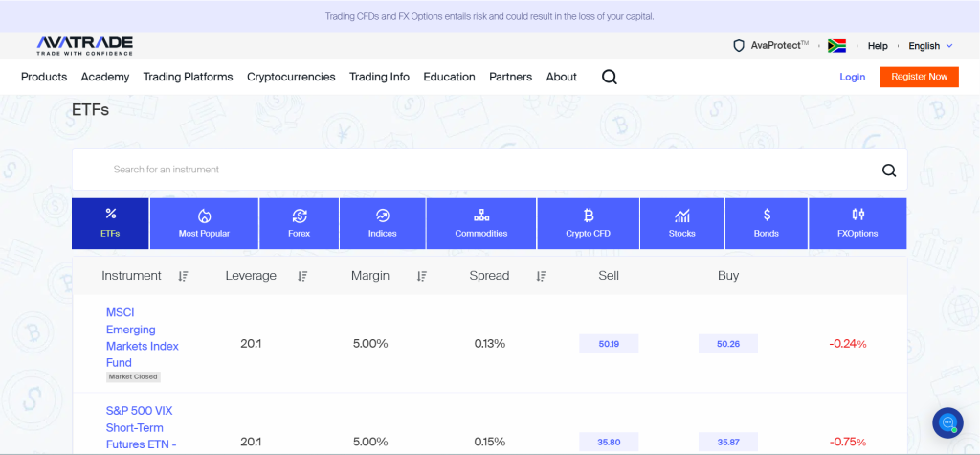Open the Help link

878,46
